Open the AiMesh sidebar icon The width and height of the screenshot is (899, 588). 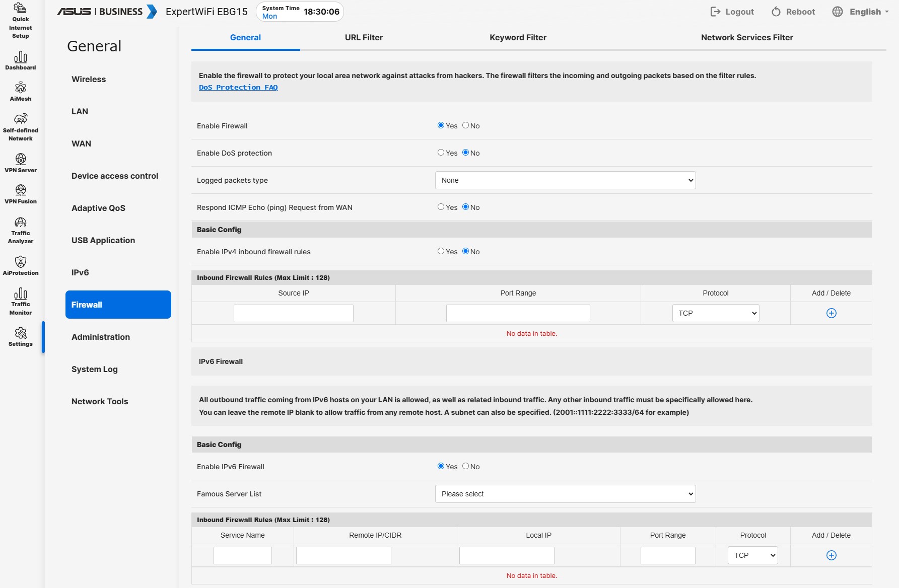tap(21, 88)
